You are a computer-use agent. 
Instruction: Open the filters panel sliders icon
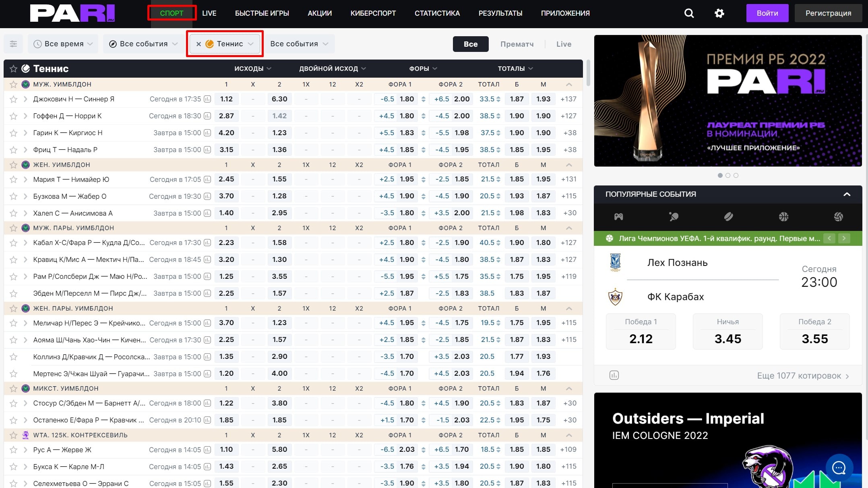(13, 44)
